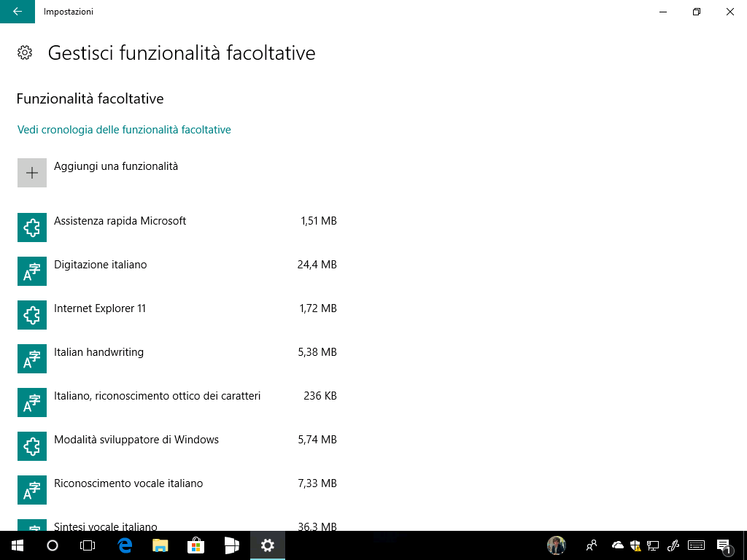
Task: Click the 24,4 MB size value
Action: 317,265
